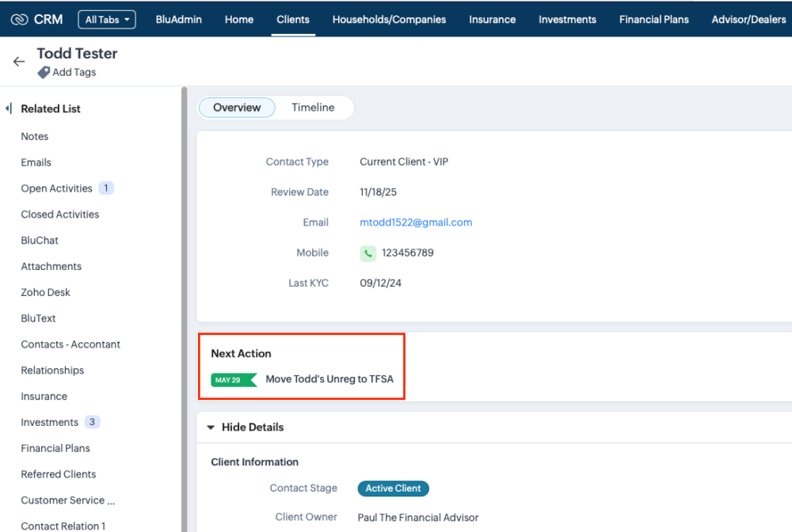
Task: Collapse the Hide Details section
Action: (211, 427)
